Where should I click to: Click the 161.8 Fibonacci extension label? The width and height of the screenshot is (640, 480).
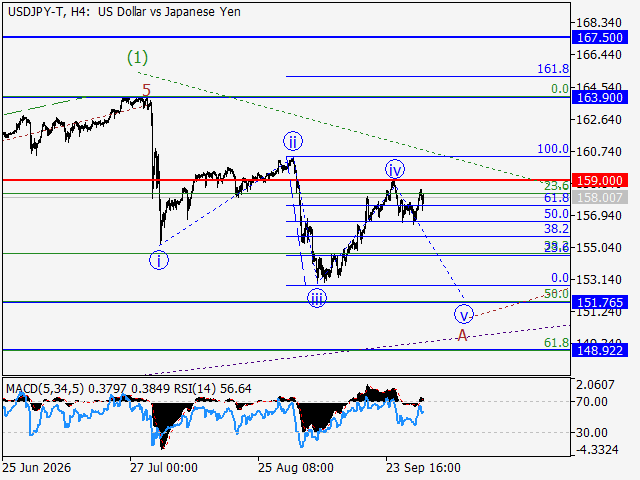[553, 69]
